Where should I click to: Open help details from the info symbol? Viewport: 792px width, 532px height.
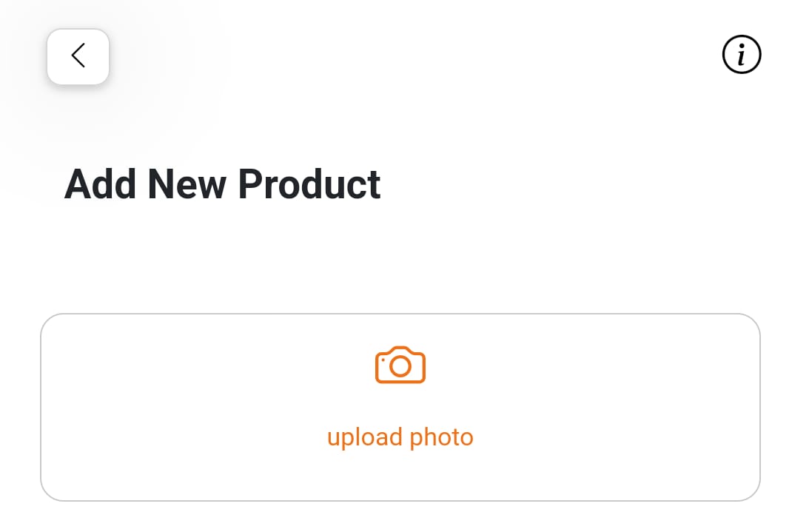[742, 55]
